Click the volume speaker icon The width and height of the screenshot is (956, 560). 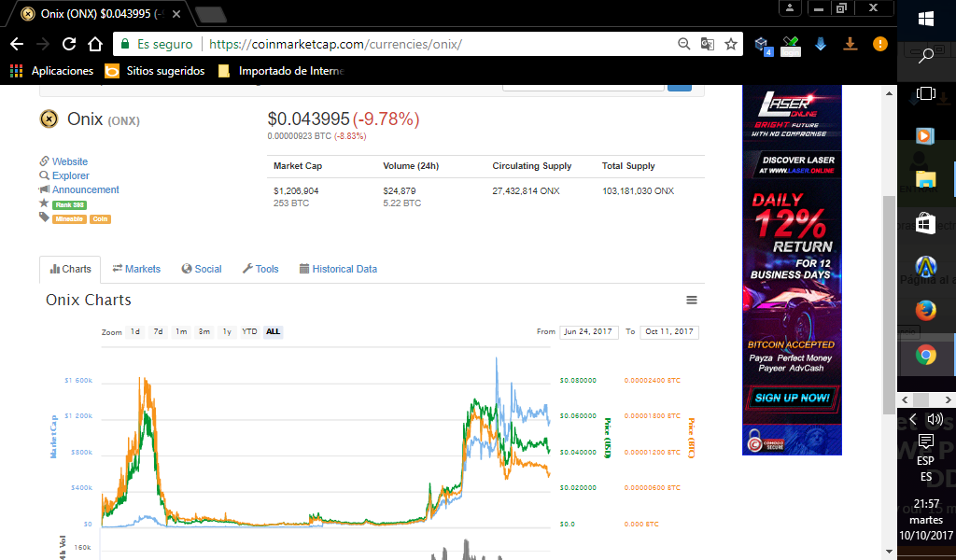[x=935, y=419]
